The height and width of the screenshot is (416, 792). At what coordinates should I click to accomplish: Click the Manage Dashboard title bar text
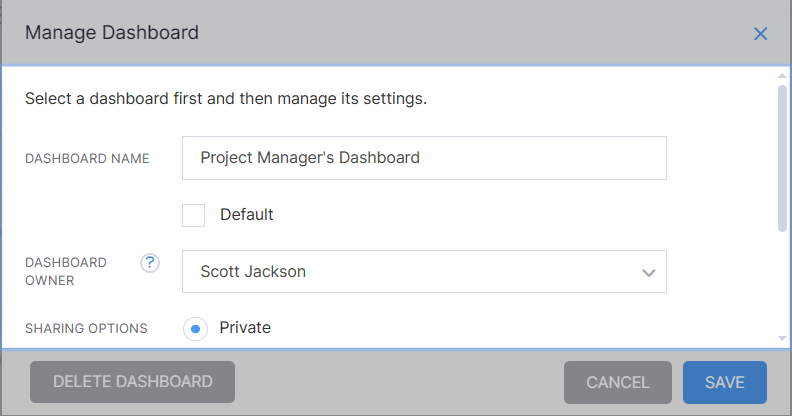112,33
